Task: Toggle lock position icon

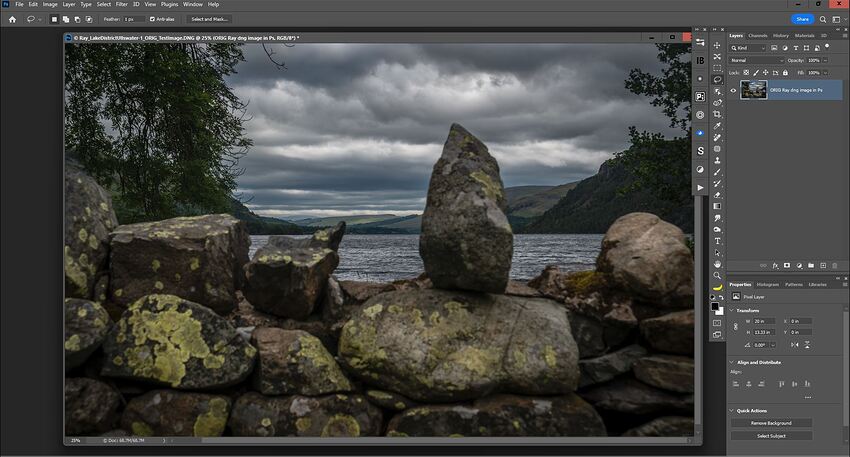Action: [x=765, y=73]
